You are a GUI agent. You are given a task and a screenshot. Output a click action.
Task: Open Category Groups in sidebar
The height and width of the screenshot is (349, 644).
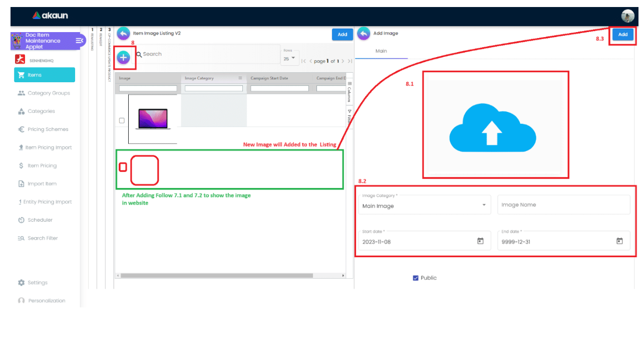click(45, 93)
